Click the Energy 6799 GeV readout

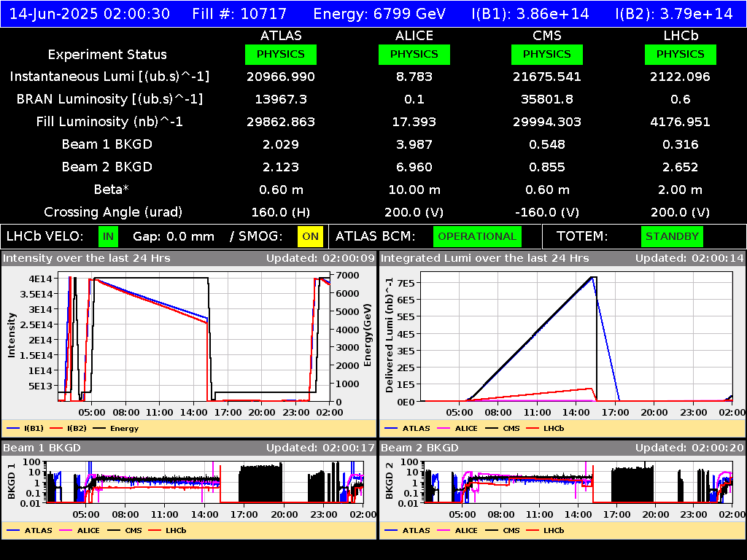coord(379,13)
